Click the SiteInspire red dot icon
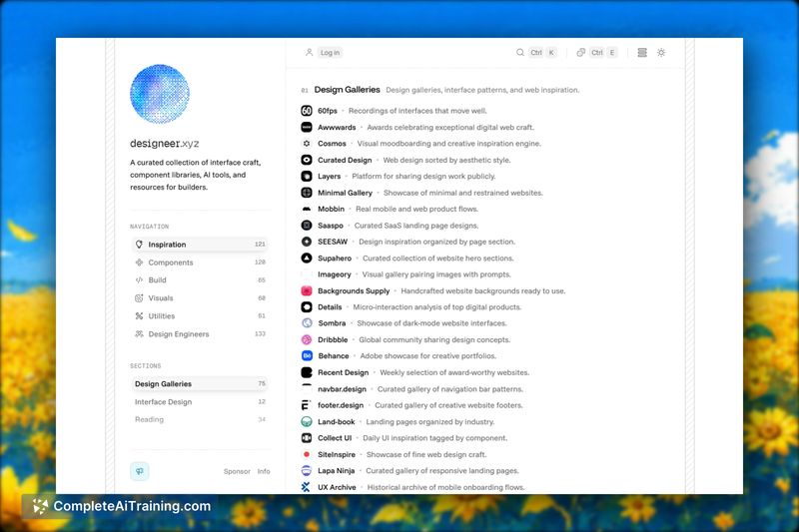The image size is (799, 532). coord(307,454)
